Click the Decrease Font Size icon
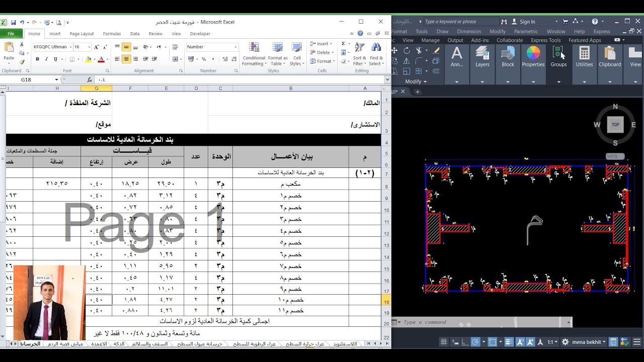Screen dimensions: 644x362 coord(104,47)
